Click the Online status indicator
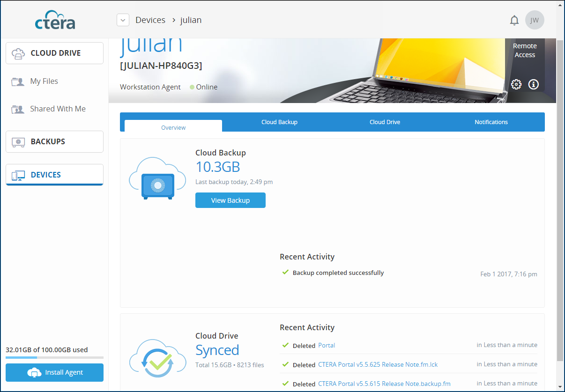This screenshot has width=565, height=392. pyautogui.click(x=203, y=87)
